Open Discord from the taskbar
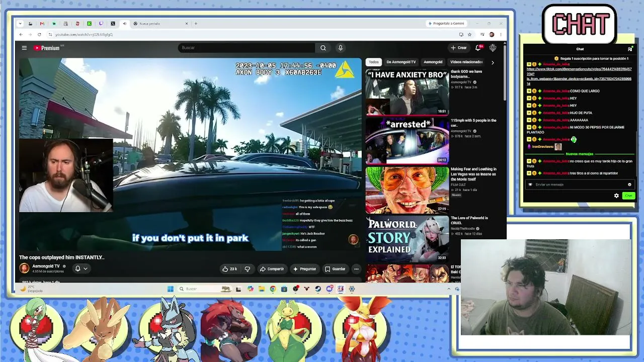Image resolution: width=644 pixels, height=362 pixels. 329,289
